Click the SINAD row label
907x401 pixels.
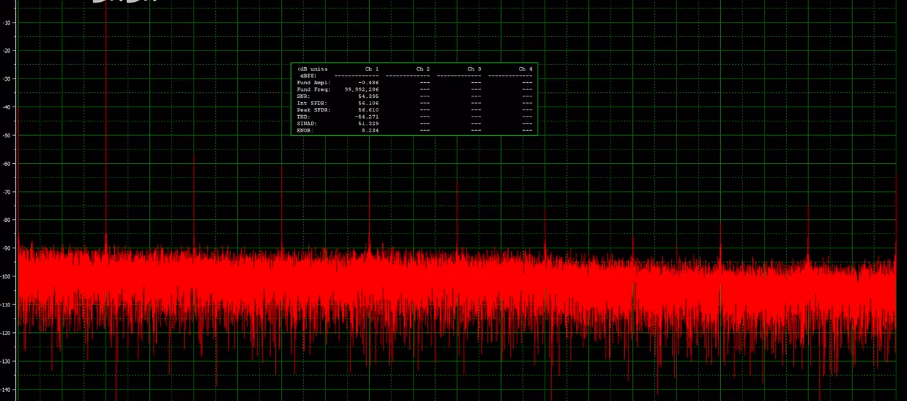[x=307, y=124]
